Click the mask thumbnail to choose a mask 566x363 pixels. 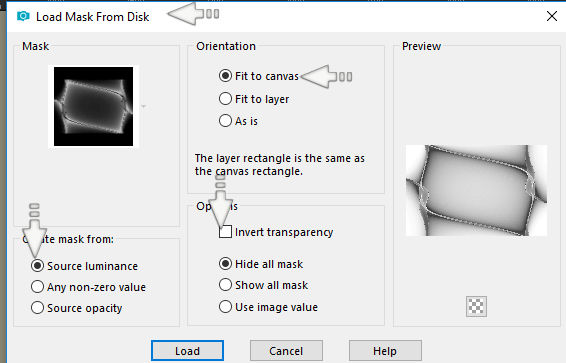coord(93,106)
